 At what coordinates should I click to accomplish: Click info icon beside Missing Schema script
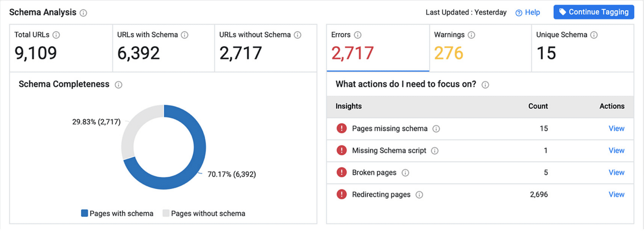pos(435,151)
